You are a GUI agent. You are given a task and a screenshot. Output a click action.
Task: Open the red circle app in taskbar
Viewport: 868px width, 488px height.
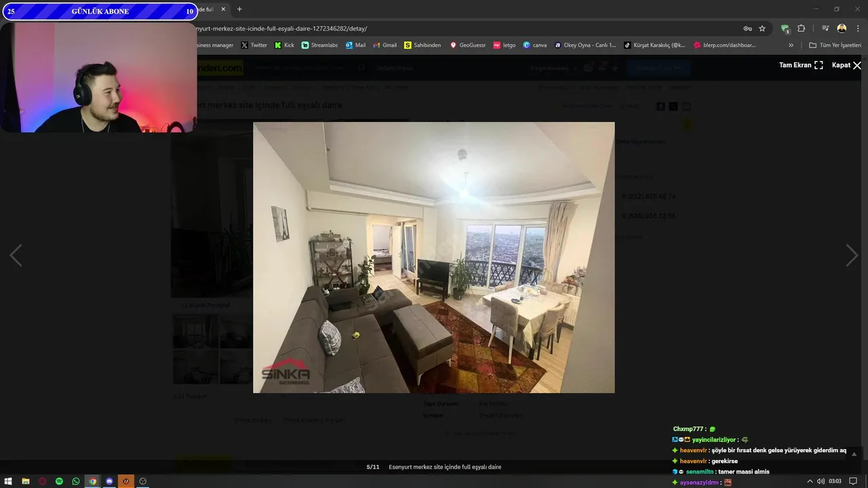pyautogui.click(x=42, y=481)
